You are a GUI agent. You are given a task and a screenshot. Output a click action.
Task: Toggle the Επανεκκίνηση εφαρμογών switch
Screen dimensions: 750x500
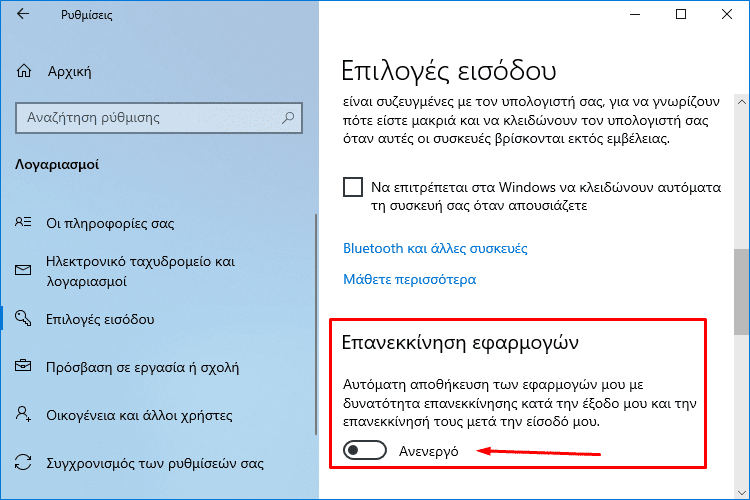click(x=364, y=450)
